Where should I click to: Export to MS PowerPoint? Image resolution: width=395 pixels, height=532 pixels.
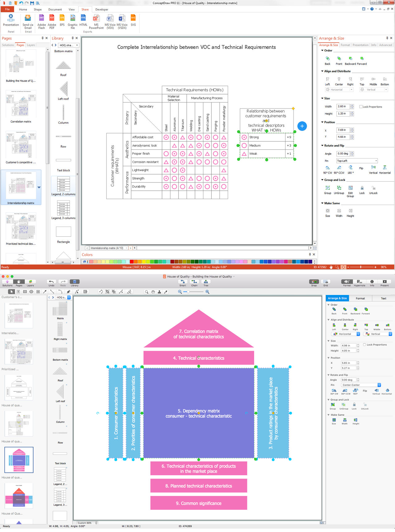tap(96, 22)
